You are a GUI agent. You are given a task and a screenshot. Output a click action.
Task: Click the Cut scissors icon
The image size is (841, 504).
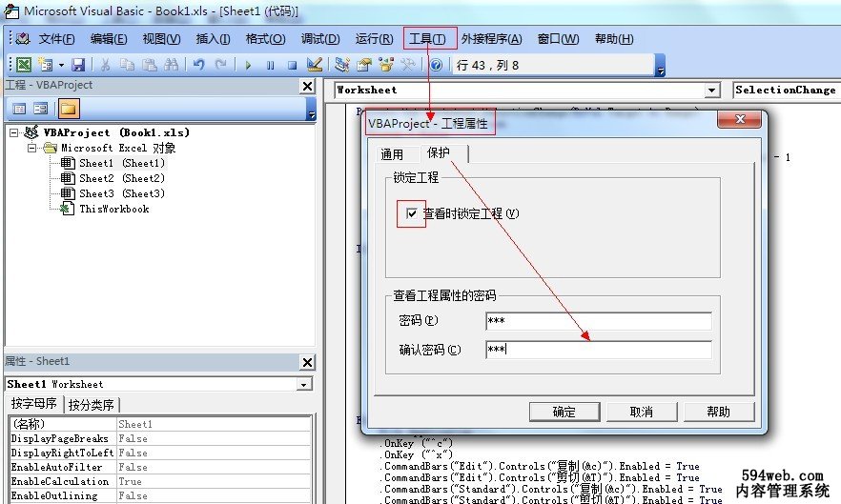[105, 65]
